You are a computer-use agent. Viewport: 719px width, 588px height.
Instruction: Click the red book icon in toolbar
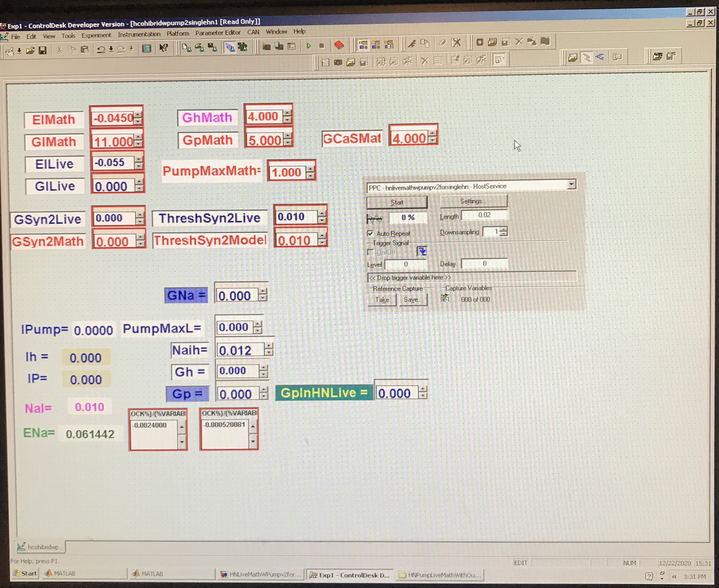coord(339,45)
